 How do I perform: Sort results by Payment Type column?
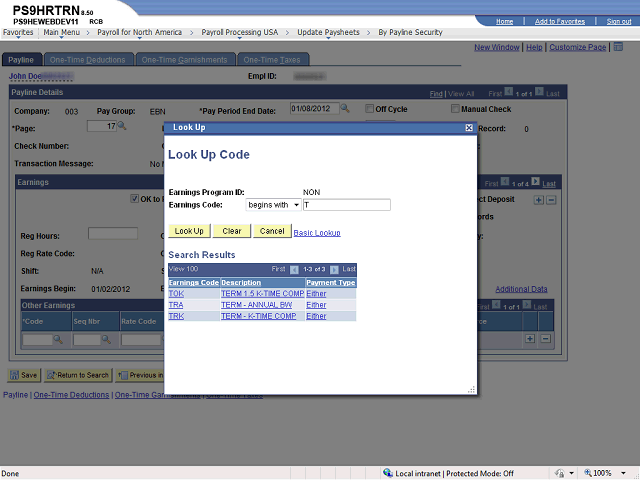pyautogui.click(x=331, y=282)
